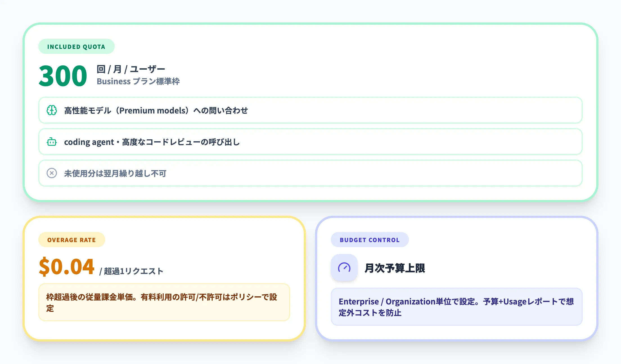This screenshot has height=364, width=621.
Task: Click the /超過1リクエスト label
Action: click(x=131, y=271)
